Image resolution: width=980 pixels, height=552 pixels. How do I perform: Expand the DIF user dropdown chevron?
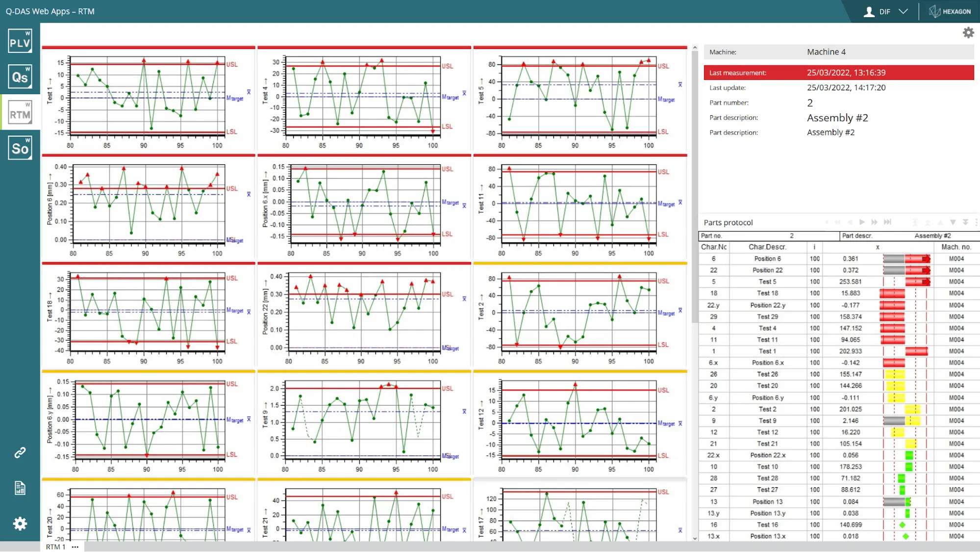point(903,11)
